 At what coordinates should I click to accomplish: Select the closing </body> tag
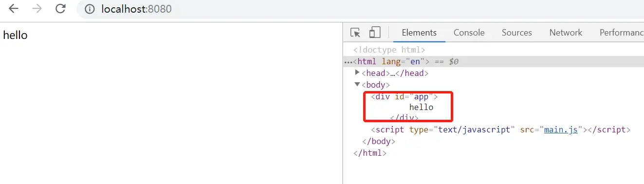coord(379,141)
